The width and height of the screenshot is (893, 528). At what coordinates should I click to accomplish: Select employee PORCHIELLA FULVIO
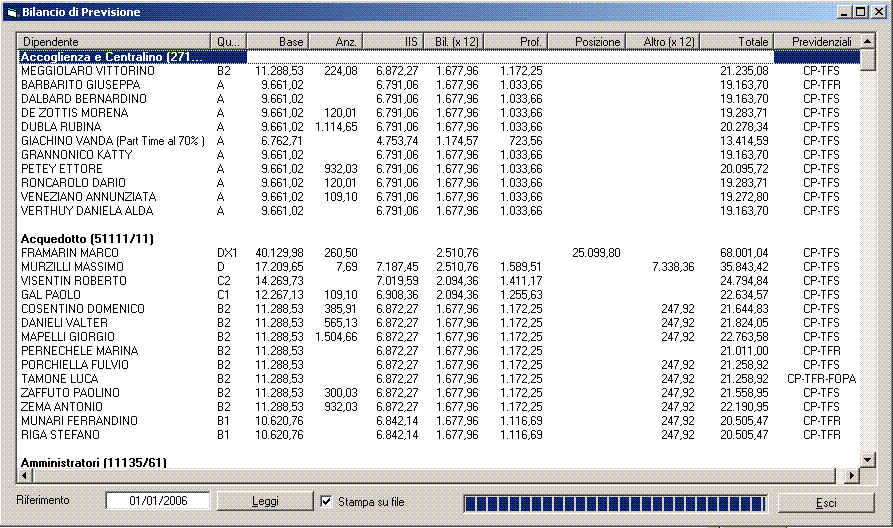(75, 365)
